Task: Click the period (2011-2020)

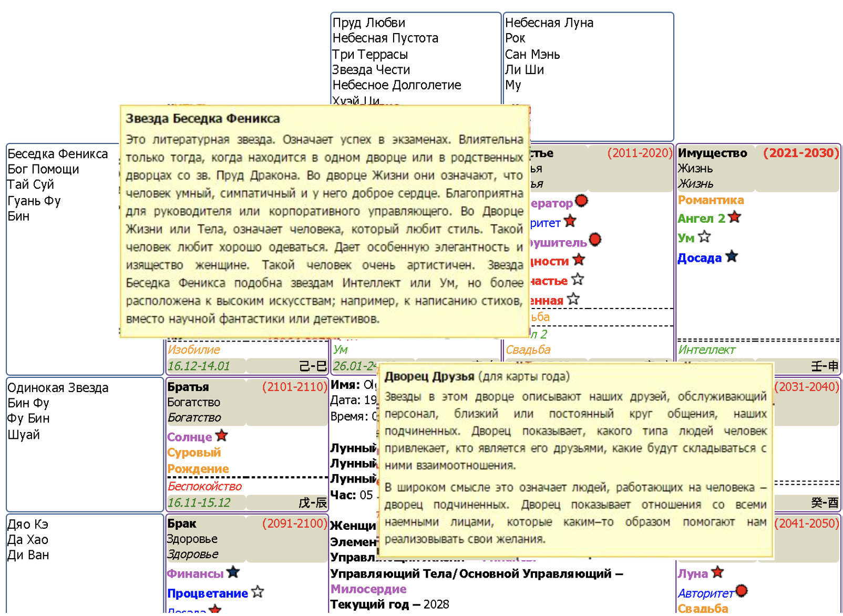Action: 640,153
